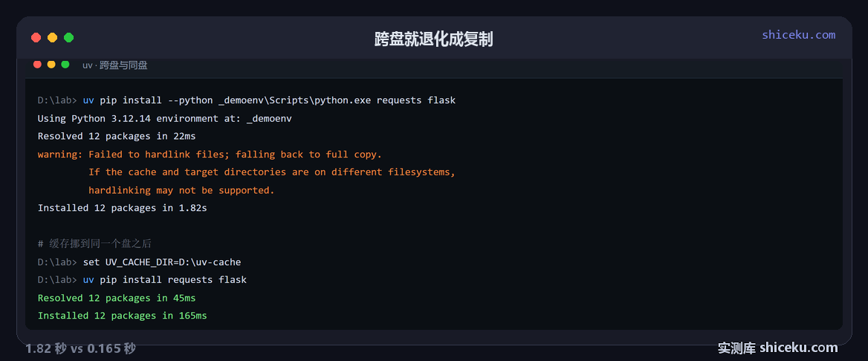Click the terminal tab title uv · 跨盘与同盘
Image resolution: width=868 pixels, height=361 pixels.
(114, 65)
